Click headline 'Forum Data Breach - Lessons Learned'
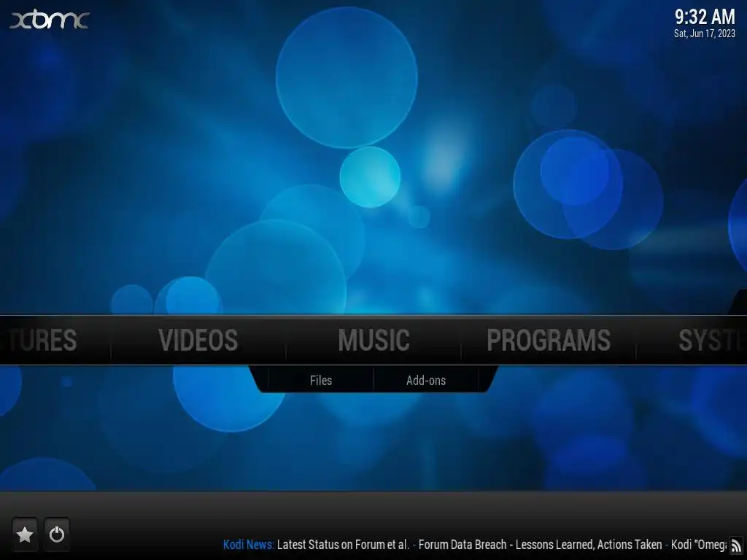The image size is (747, 560). (x=506, y=544)
